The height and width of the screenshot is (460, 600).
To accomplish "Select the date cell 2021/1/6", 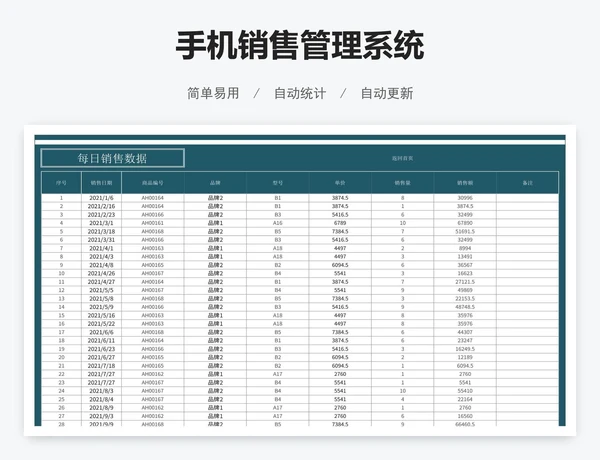I will coord(101,198).
